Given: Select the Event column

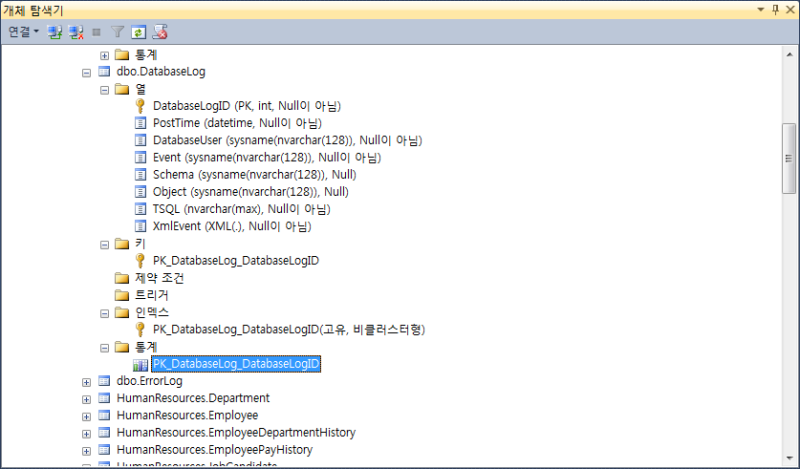Looking at the screenshot, I should tap(267, 157).
